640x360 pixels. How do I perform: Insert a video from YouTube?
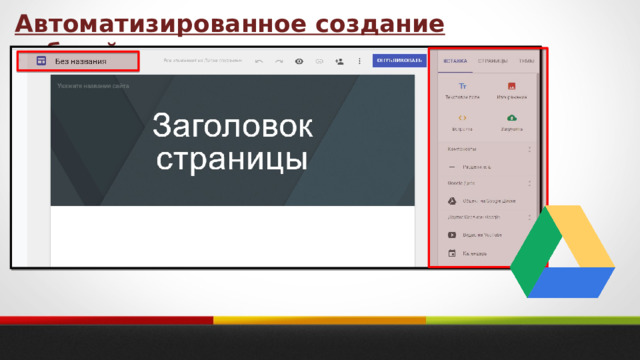(475, 235)
